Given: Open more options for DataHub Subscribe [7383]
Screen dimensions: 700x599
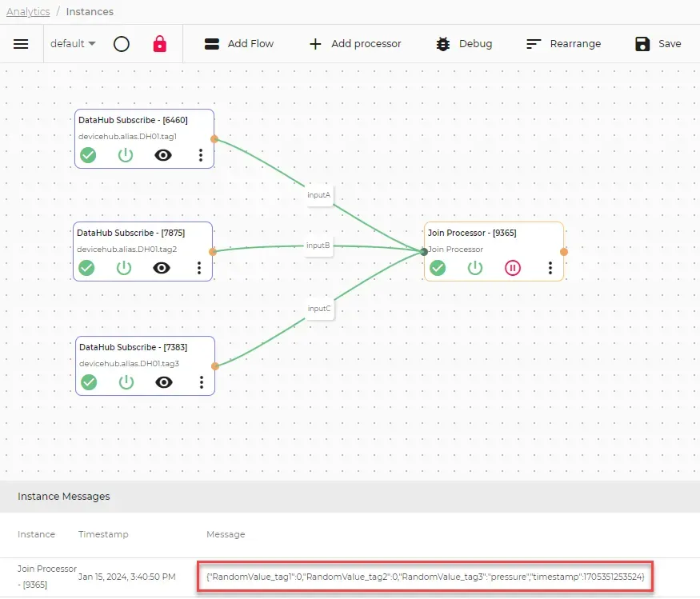Looking at the screenshot, I should (202, 382).
